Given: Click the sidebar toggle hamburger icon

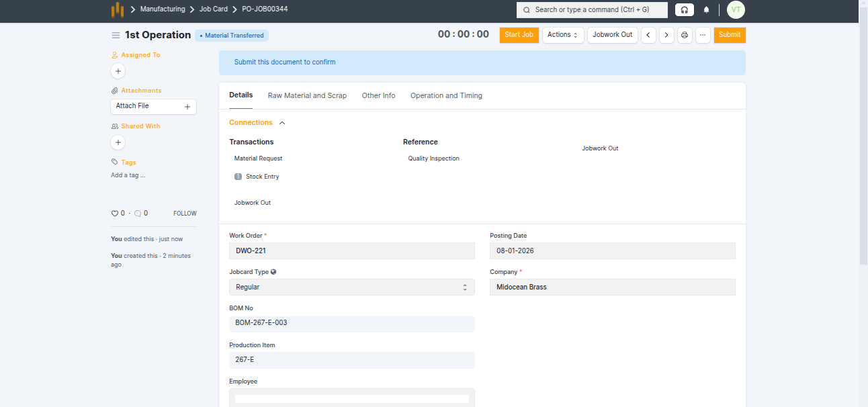Looking at the screenshot, I should (x=116, y=35).
